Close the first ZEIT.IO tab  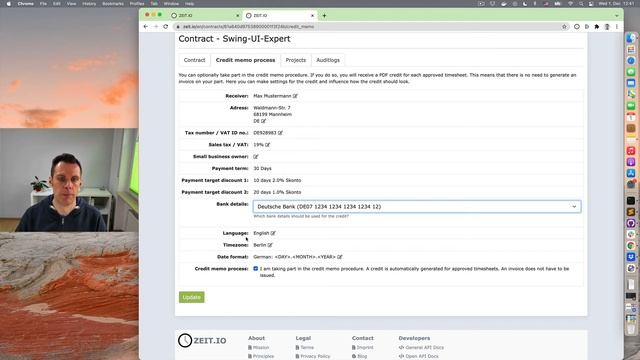[x=238, y=16]
